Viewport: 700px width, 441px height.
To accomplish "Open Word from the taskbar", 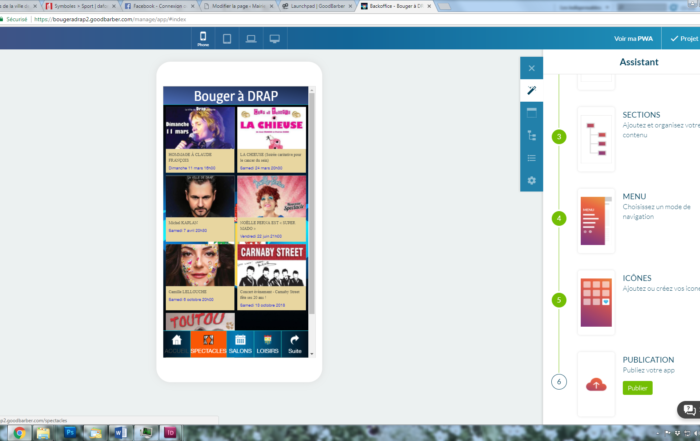I will point(120,433).
